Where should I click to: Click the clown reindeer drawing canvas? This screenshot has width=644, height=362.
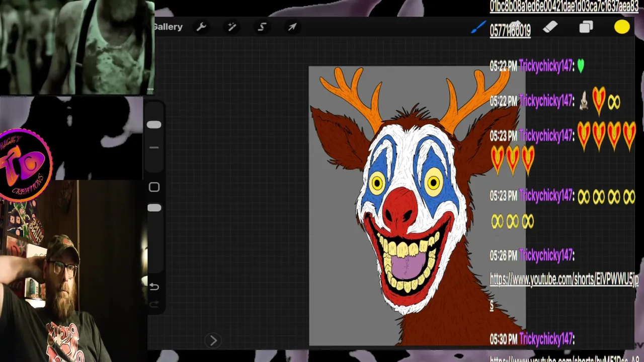tap(417, 206)
